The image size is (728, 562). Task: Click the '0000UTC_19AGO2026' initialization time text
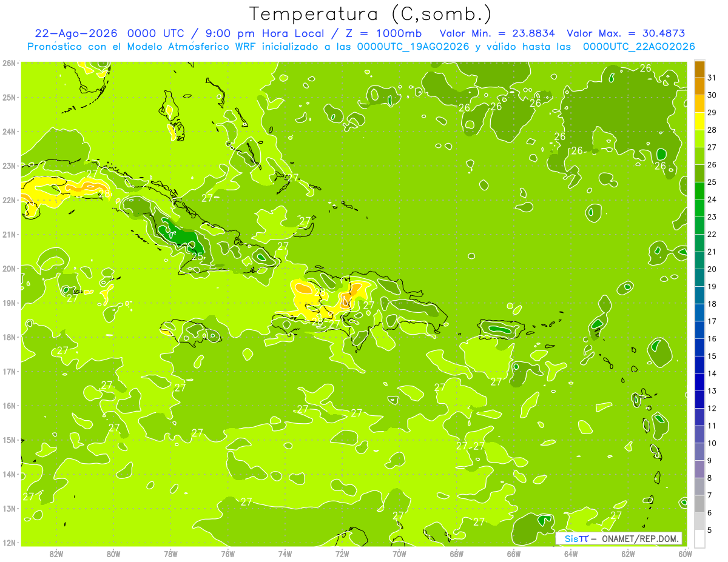tap(413, 47)
